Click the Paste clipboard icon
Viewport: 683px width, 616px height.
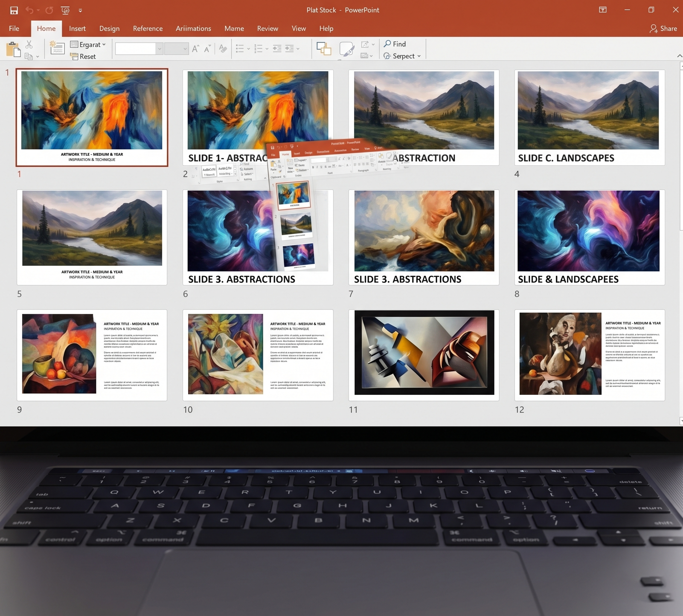tap(13, 50)
